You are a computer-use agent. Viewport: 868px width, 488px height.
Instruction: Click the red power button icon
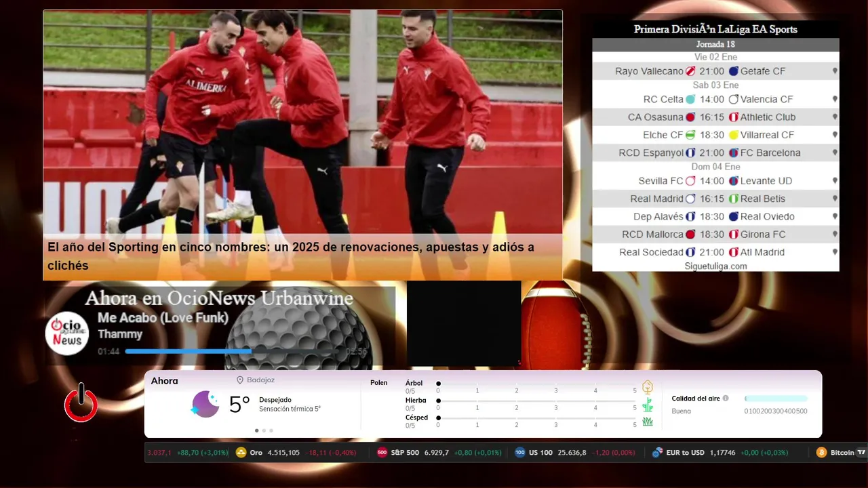tap(81, 403)
